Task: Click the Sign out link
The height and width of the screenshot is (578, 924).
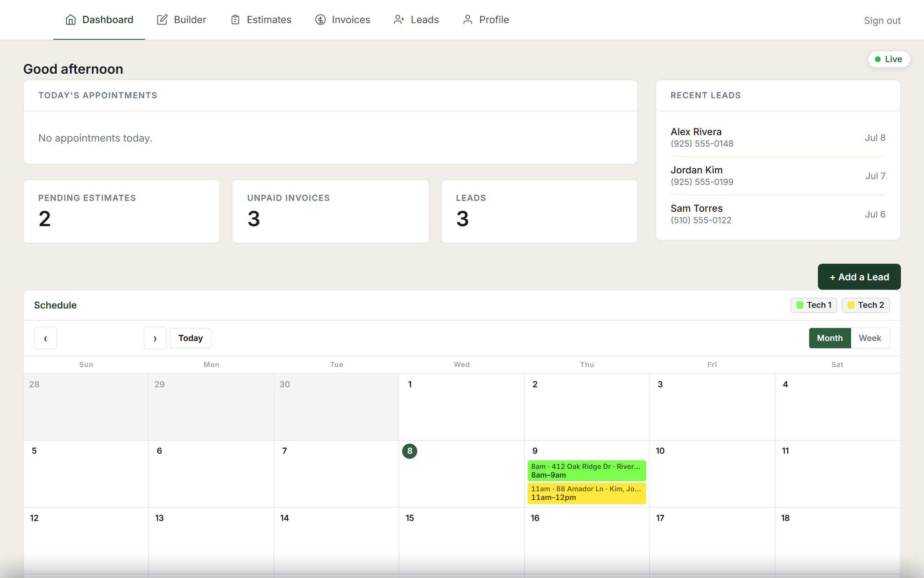Action: point(882,20)
